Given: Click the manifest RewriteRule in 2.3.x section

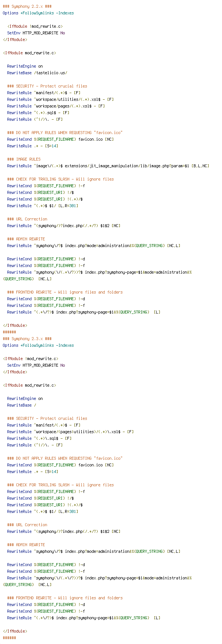Looking at the screenshot, I should point(44,425).
